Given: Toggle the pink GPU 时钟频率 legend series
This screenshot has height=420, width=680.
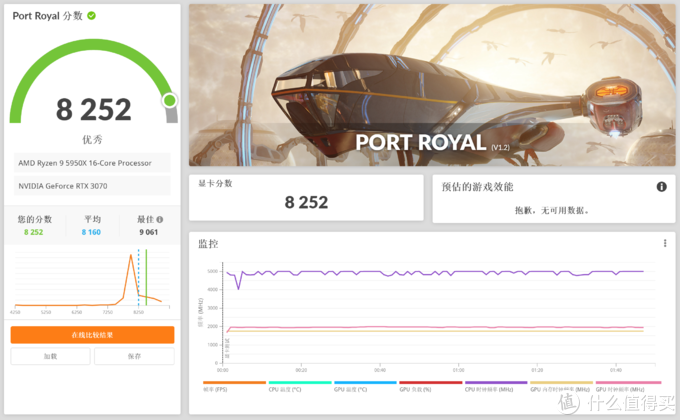Looking at the screenshot, I should click(628, 387).
